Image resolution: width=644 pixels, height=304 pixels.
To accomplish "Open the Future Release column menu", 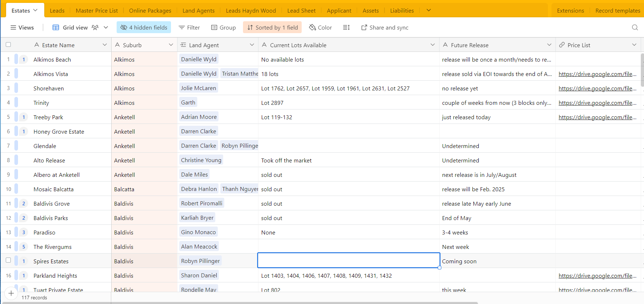I will 549,45.
